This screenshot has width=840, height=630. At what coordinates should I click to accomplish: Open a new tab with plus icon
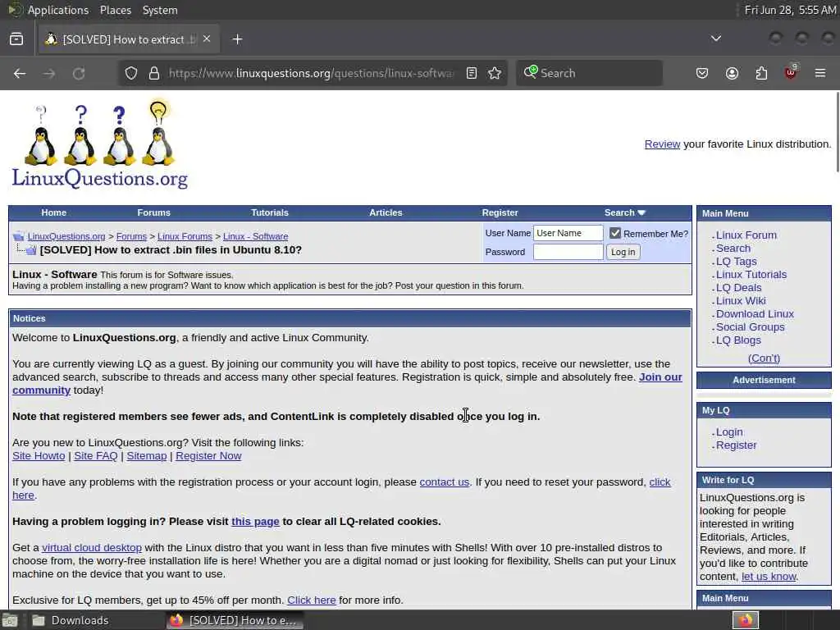pyautogui.click(x=237, y=39)
